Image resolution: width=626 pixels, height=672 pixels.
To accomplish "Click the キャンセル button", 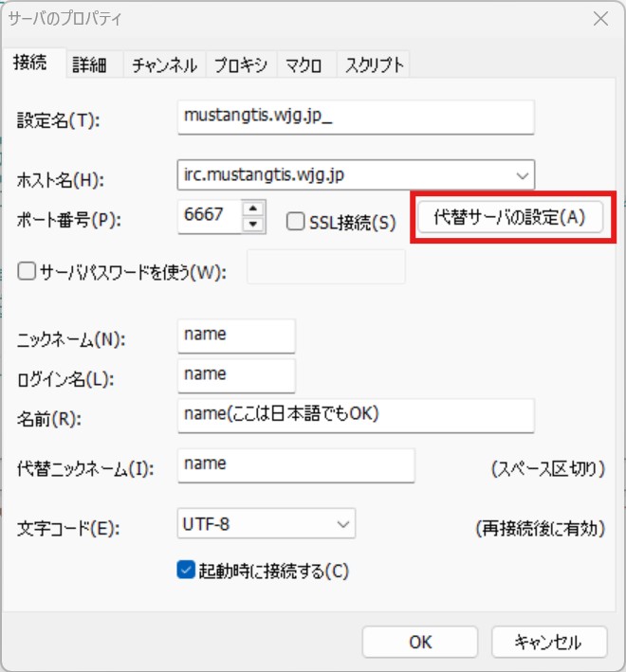I will pos(549,642).
